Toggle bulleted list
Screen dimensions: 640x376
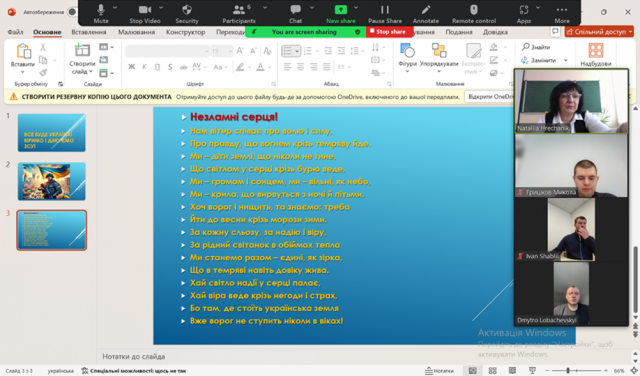click(x=287, y=51)
